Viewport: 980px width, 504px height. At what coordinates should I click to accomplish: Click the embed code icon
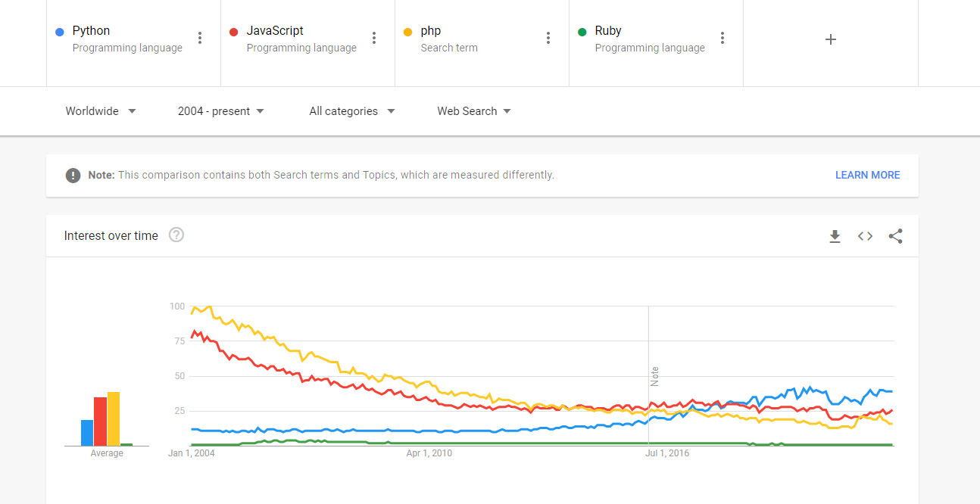[865, 236]
